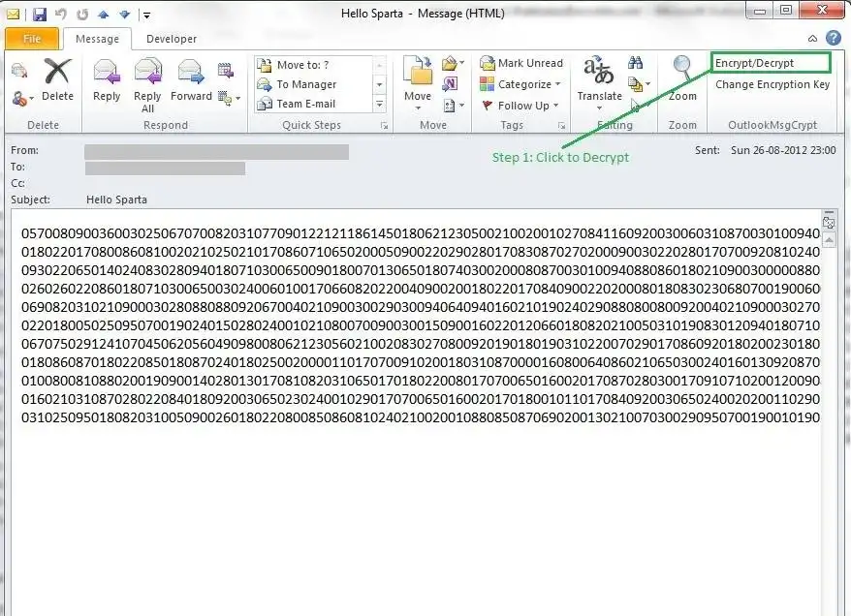The height and width of the screenshot is (616, 851).
Task: Go to Previous Item with blue up arrow
Action: [x=103, y=15]
